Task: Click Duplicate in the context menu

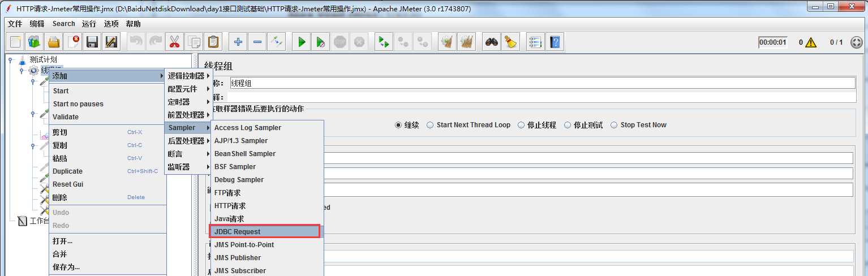Action: [x=108, y=171]
